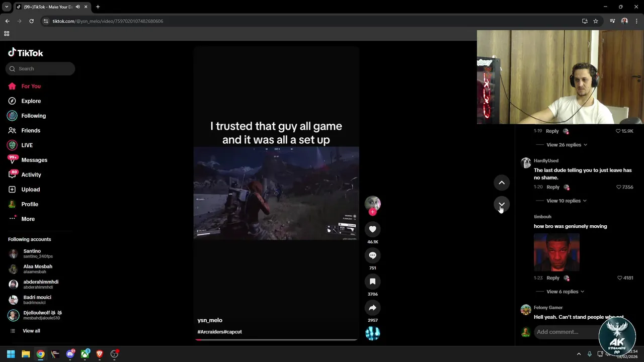The height and width of the screenshot is (362, 644).
Task: Play or pause the gameplay video
Action: click(276, 193)
